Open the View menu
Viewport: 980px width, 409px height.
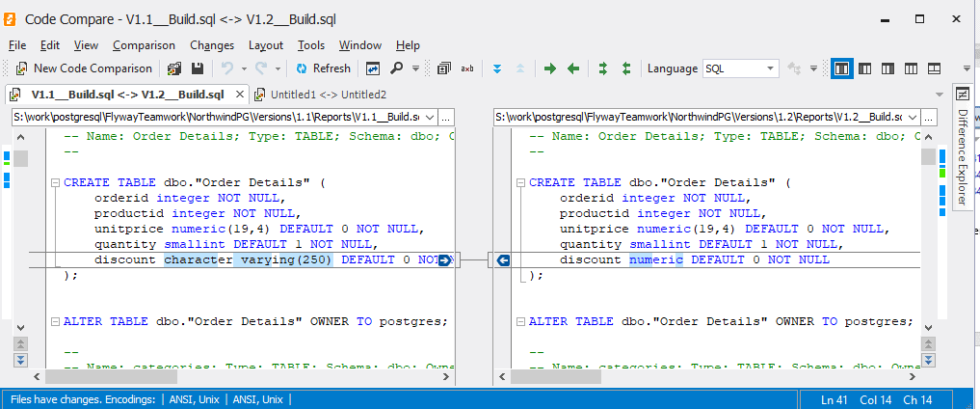(x=86, y=45)
